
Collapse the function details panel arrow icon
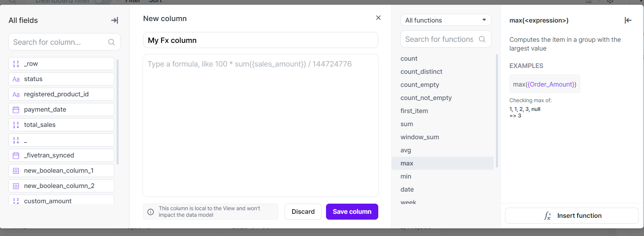(628, 20)
